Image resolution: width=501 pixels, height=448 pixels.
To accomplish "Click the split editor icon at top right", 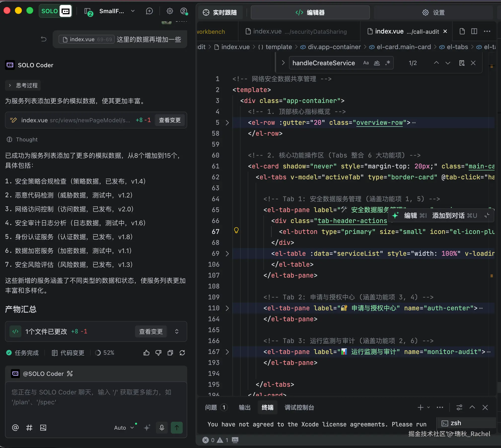I will point(474,31).
